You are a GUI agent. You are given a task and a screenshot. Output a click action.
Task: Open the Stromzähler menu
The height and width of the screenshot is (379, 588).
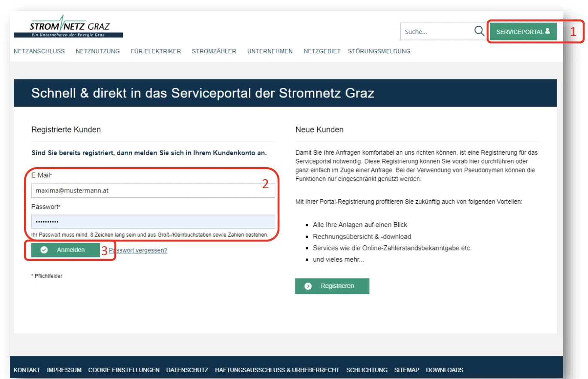tap(214, 51)
